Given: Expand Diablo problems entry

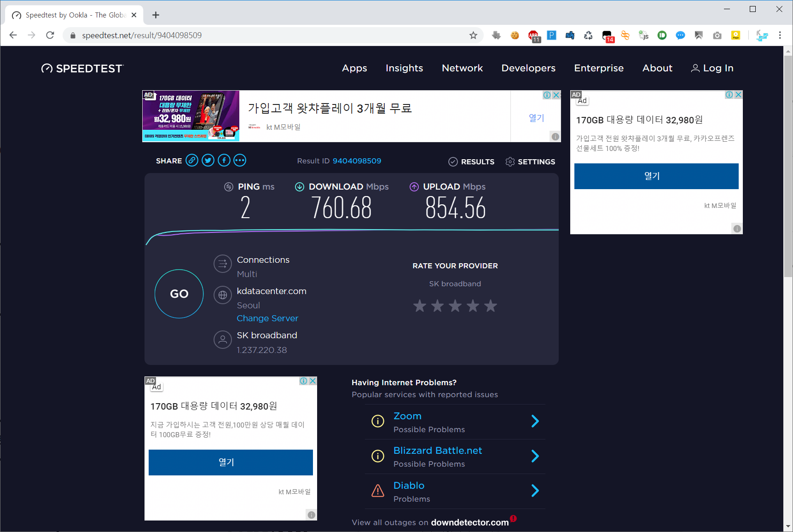Looking at the screenshot, I should (x=535, y=491).
